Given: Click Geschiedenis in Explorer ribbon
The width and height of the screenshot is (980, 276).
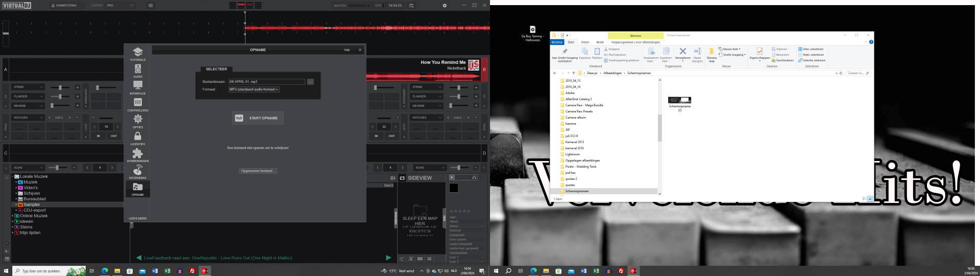Looking at the screenshot, I should tap(782, 60).
